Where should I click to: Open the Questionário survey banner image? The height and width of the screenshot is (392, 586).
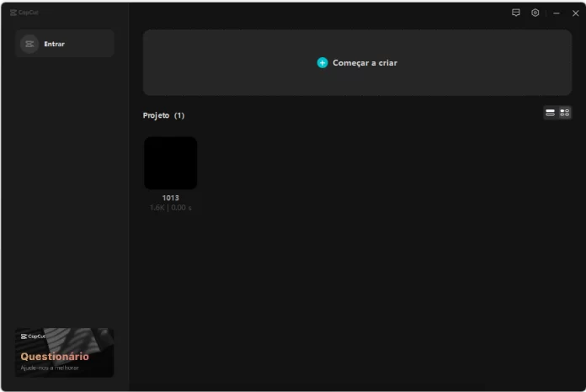coord(84,342)
